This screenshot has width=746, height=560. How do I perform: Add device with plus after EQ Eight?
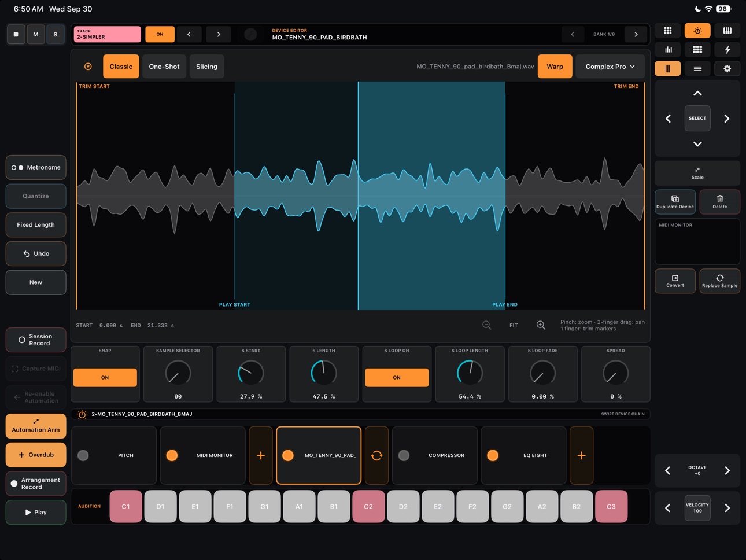[x=581, y=455]
